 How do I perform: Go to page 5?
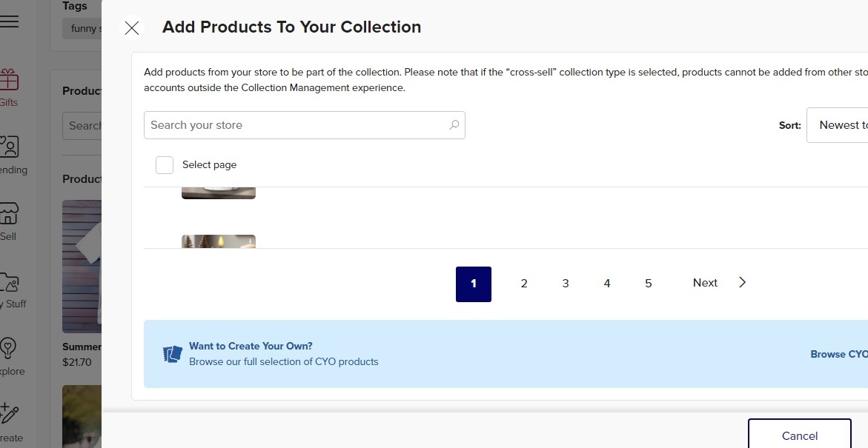tap(649, 284)
